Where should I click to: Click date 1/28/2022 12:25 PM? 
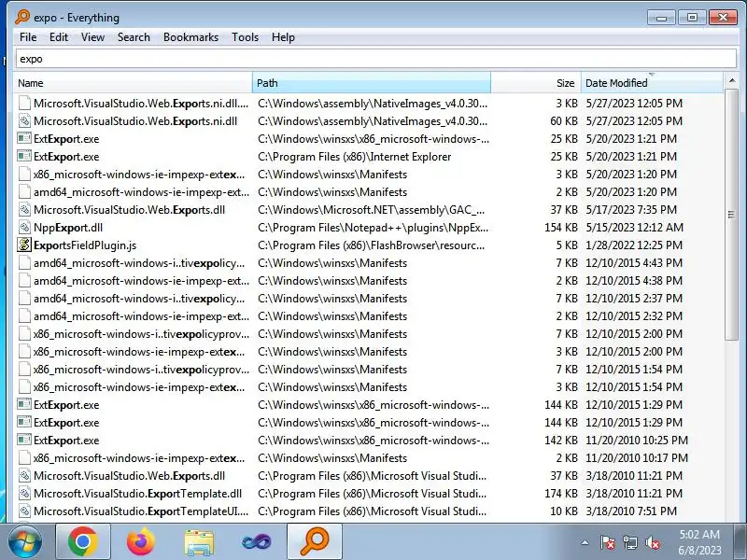[x=634, y=245]
